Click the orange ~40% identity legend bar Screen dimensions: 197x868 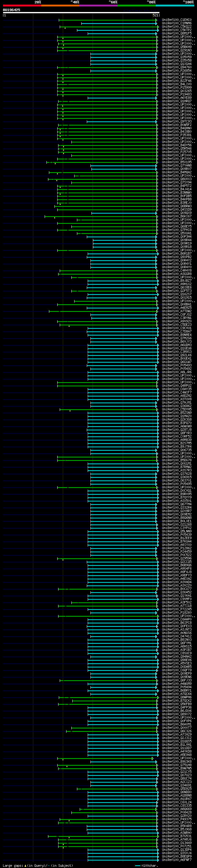pyautogui.click(x=60, y=6)
